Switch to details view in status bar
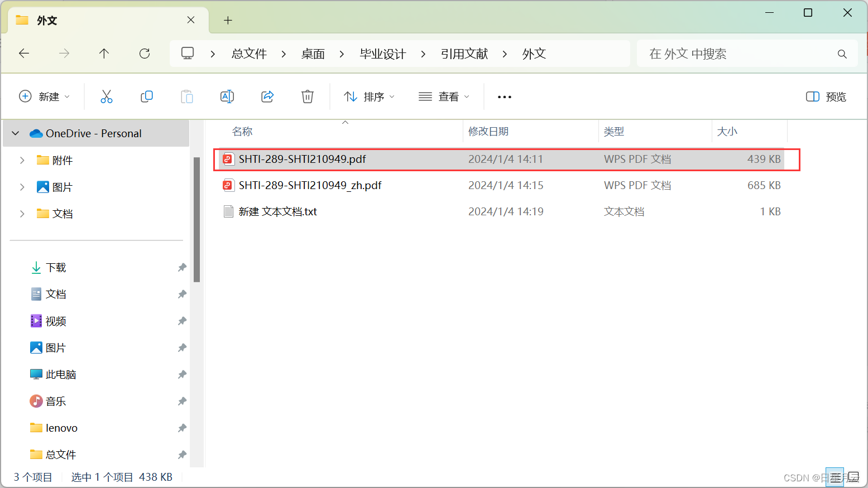868x488 pixels. click(835, 477)
